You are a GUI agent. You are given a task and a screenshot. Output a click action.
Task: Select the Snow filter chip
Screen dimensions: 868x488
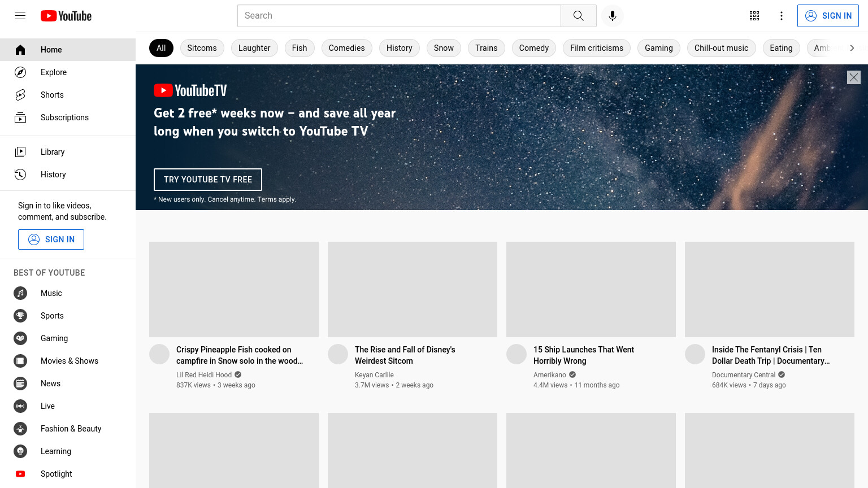444,48
